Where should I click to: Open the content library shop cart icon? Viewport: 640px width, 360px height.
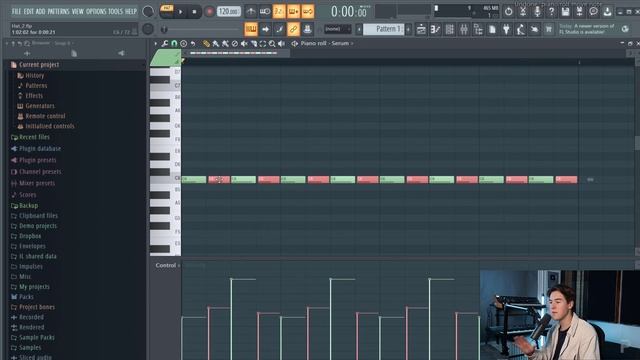pos(549,29)
